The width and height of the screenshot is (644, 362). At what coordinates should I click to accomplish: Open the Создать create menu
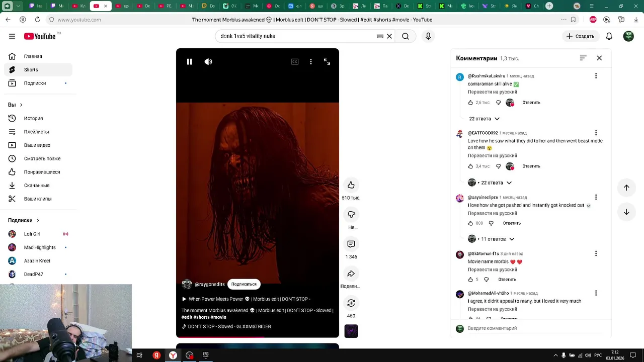click(x=580, y=36)
